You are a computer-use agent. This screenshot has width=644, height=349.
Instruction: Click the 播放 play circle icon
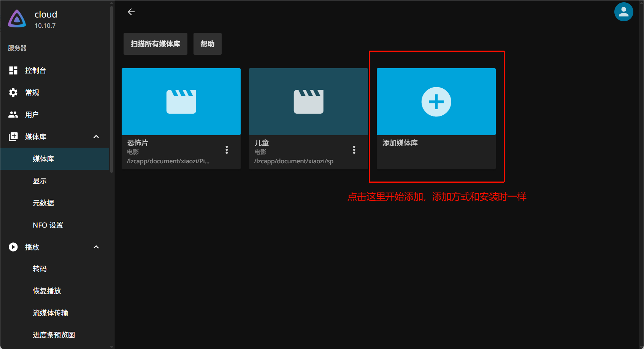[x=13, y=247]
